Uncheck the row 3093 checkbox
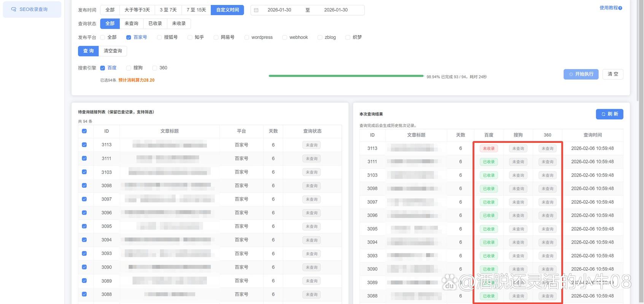The image size is (644, 304). (x=84, y=253)
